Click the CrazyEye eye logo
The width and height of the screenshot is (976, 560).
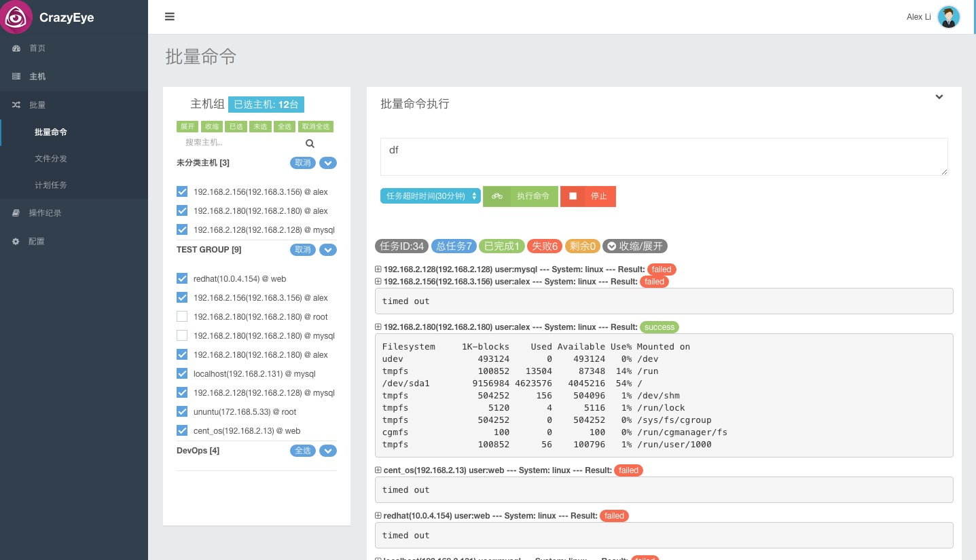coord(16,17)
